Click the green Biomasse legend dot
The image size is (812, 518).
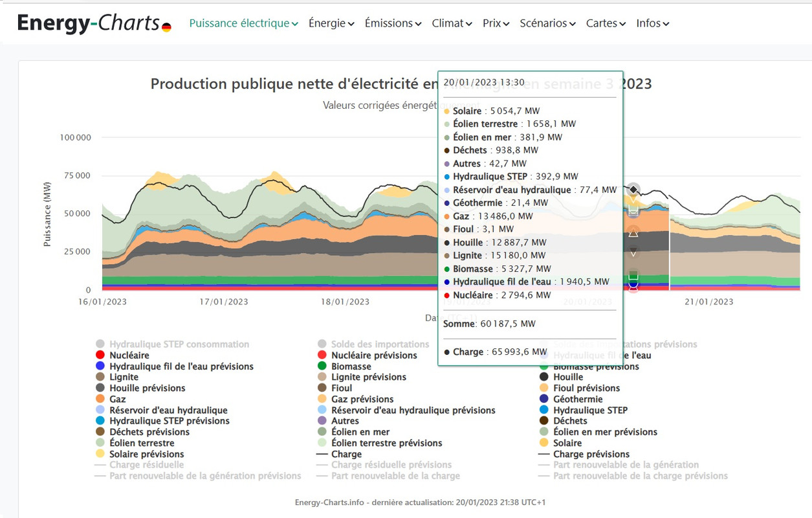(x=322, y=366)
